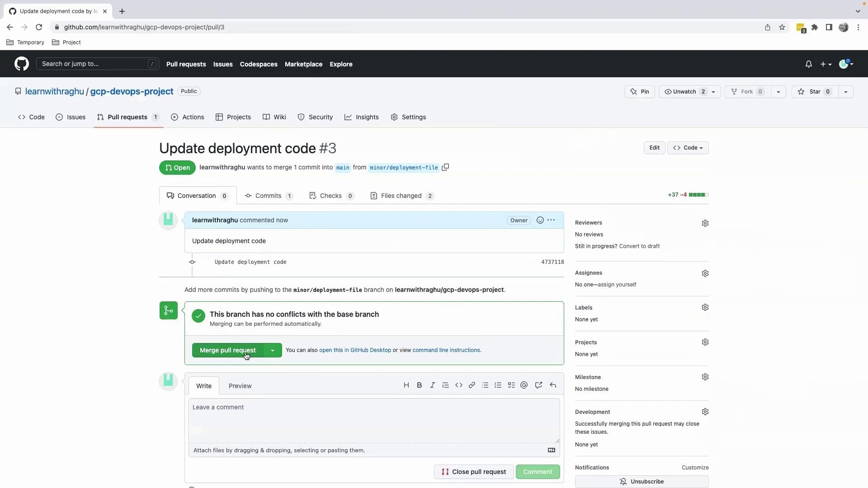
Task: Expand merge method dropdown arrow
Action: coord(273,351)
